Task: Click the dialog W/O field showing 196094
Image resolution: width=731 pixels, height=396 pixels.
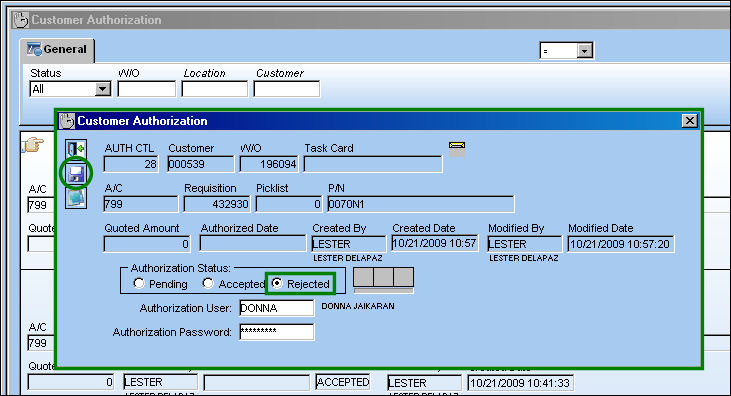Action: [x=269, y=164]
